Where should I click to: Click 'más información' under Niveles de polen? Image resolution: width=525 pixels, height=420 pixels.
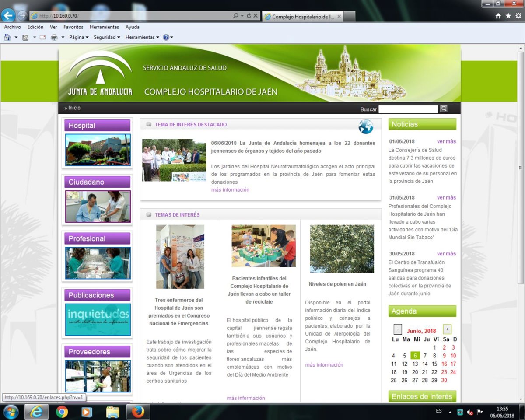(x=324, y=365)
